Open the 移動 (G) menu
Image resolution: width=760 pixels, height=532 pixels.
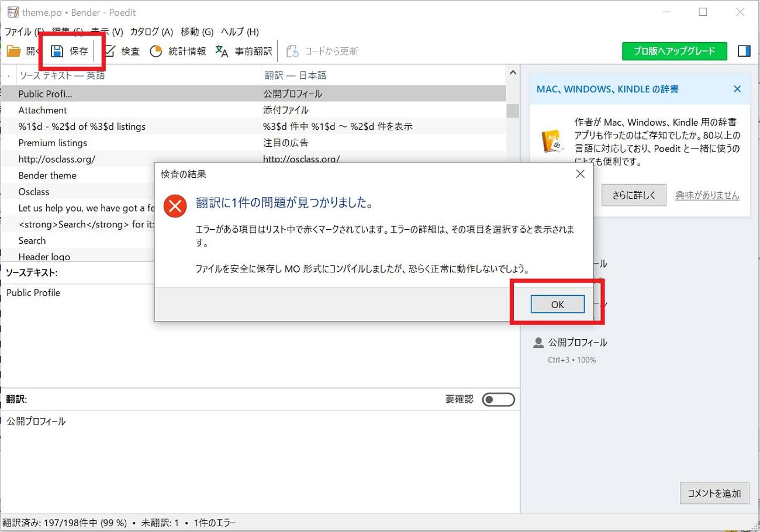[197, 32]
